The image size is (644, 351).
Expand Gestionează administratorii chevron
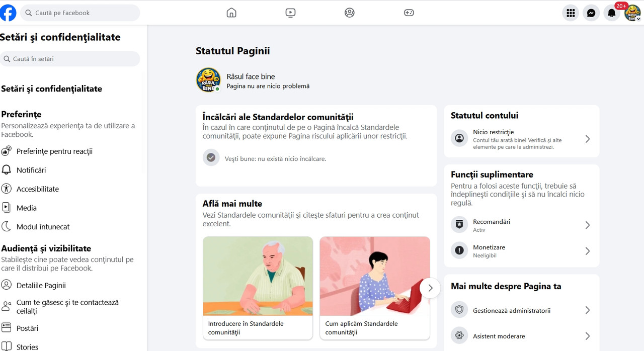(x=587, y=310)
